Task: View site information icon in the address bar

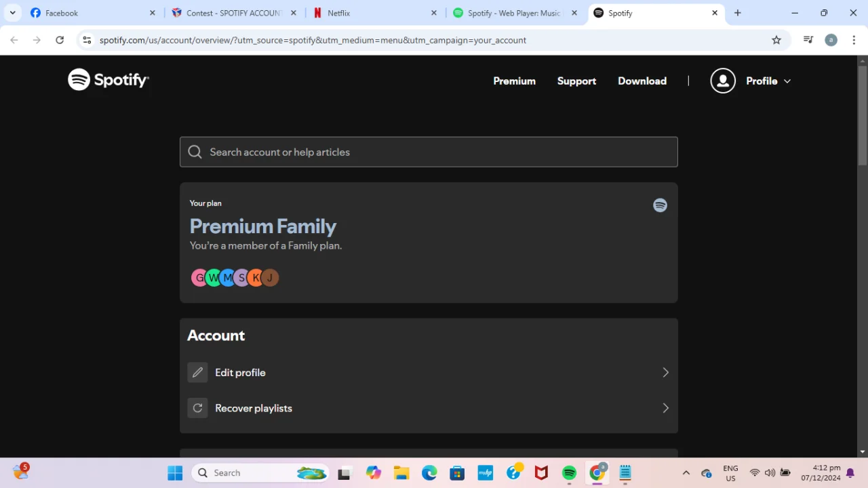Action: pyautogui.click(x=87, y=40)
